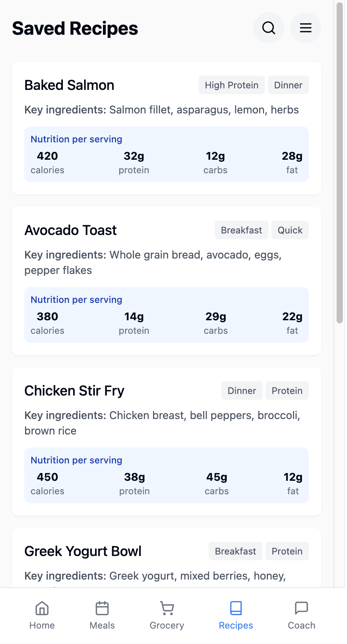Viewport: 347px width, 644px height.
Task: Open the hamburger menu icon
Action: click(305, 28)
